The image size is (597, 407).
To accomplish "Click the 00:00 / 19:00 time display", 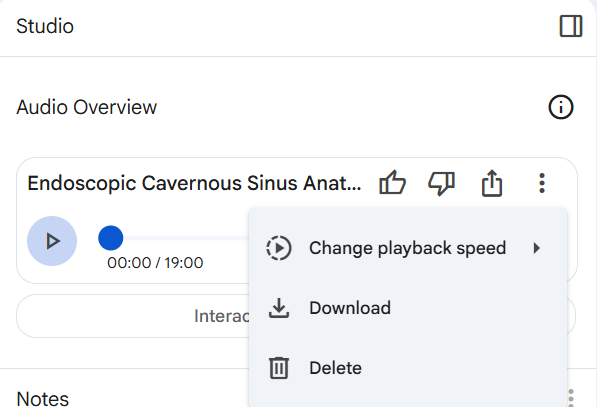I will click(x=155, y=263).
